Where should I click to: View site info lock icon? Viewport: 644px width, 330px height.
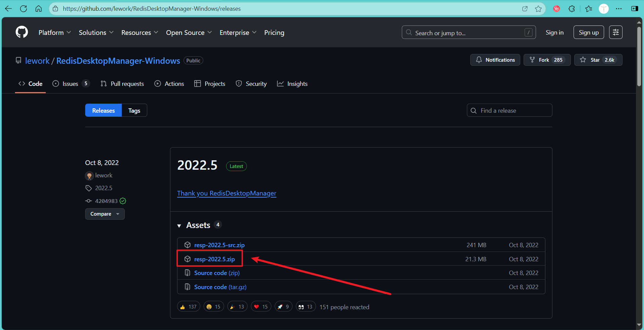[x=56, y=9]
